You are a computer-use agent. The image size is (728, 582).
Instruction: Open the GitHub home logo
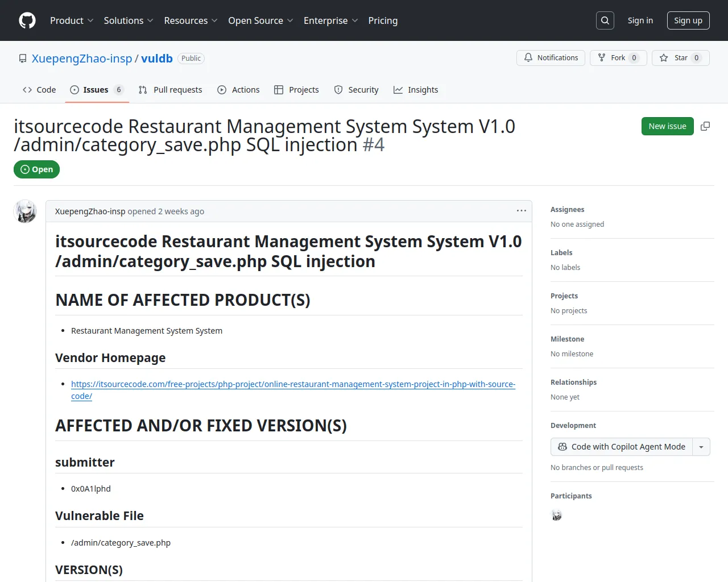[27, 20]
